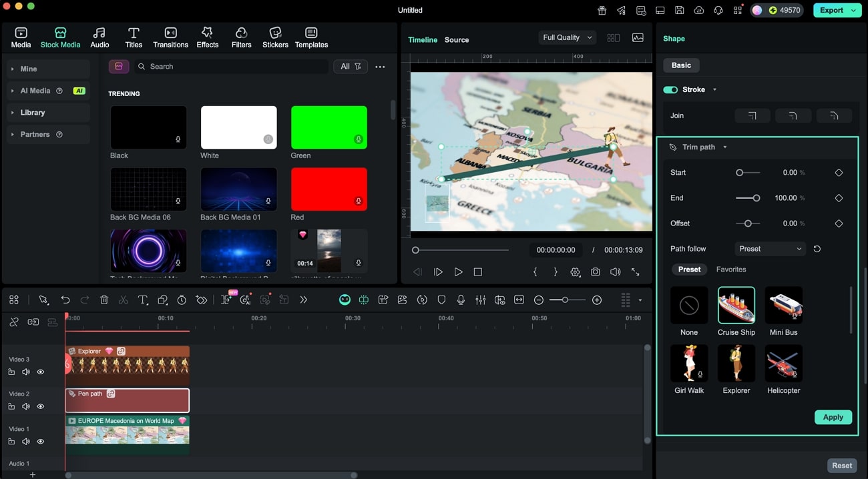The width and height of the screenshot is (868, 479).
Task: Select the Text tool in timeline toolbar
Action: pos(143,300)
